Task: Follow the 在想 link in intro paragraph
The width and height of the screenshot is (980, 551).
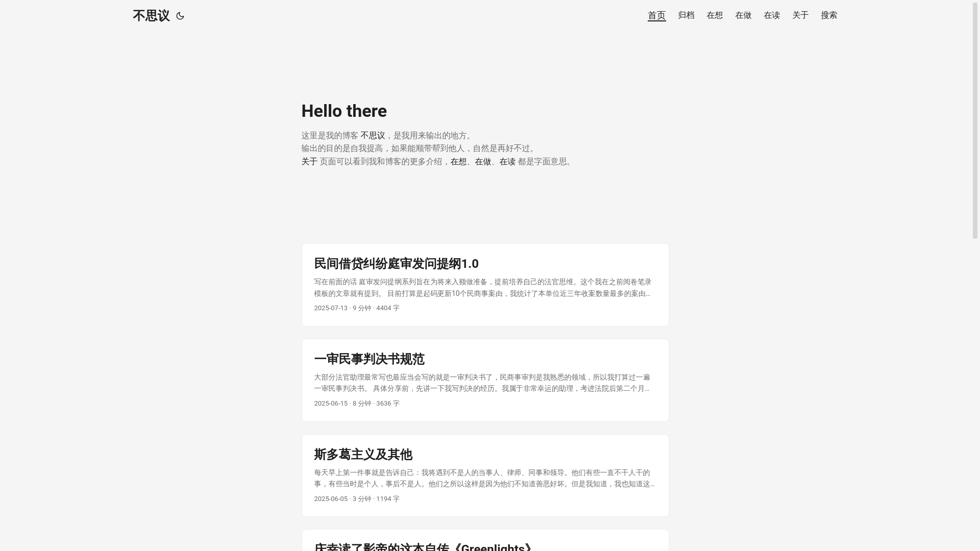Action: tap(458, 161)
